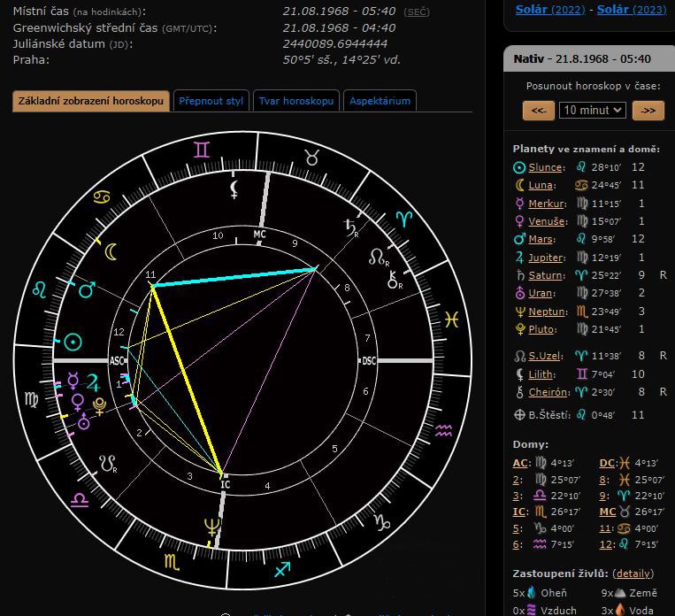
Task: Click the Saturn symbol icon in planet list
Action: (520, 275)
